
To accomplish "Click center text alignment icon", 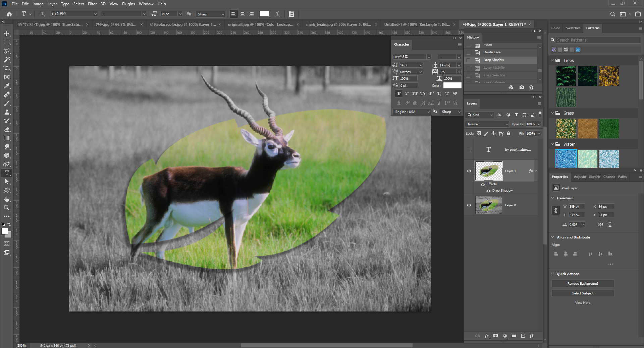I will (243, 14).
